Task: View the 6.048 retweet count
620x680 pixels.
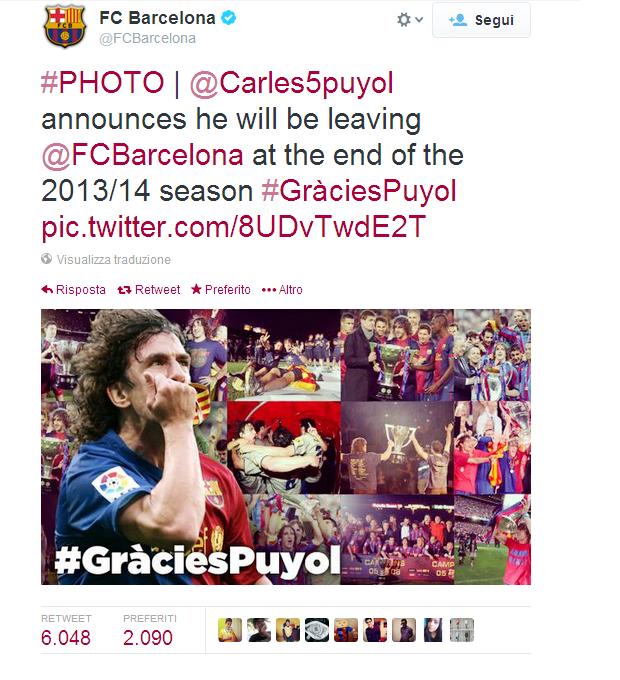Action: coord(66,638)
